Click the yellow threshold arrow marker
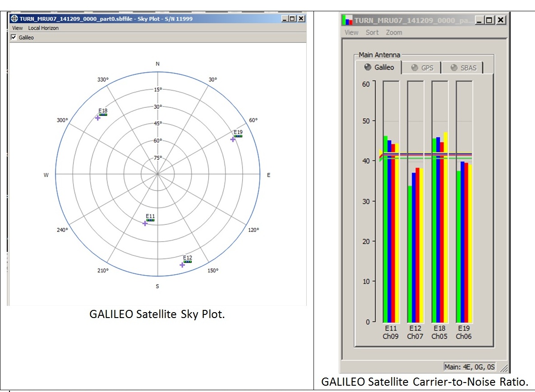Screen dimensions: 535x392 point(380,153)
